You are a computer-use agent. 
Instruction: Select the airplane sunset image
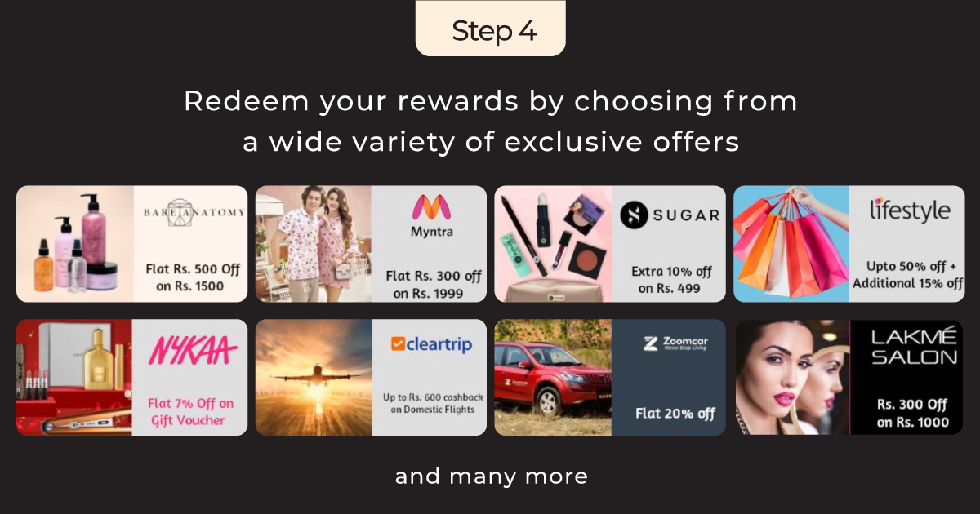314,377
